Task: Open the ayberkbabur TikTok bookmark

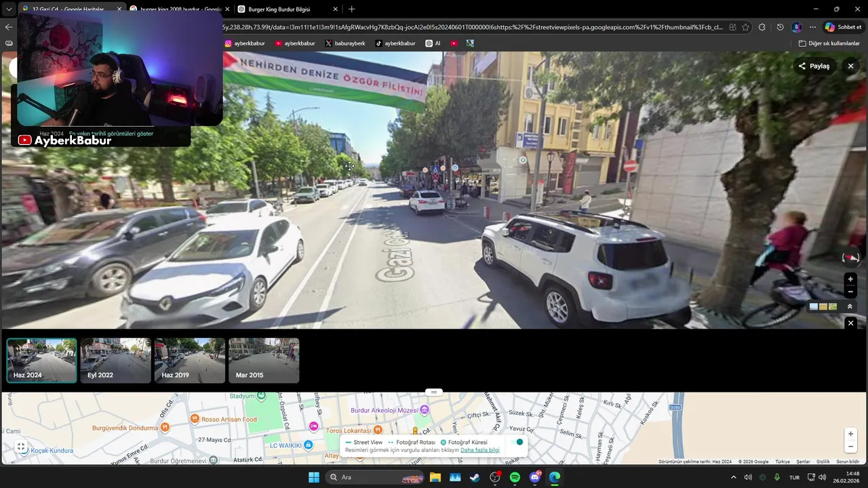Action: click(x=395, y=43)
